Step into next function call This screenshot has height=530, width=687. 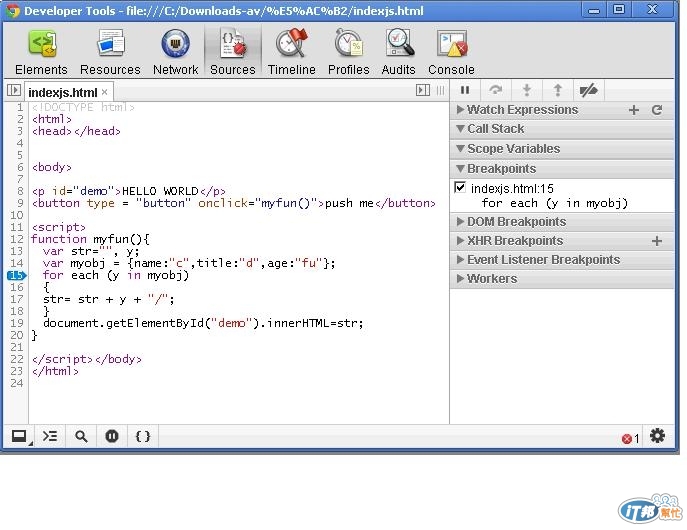(527, 90)
